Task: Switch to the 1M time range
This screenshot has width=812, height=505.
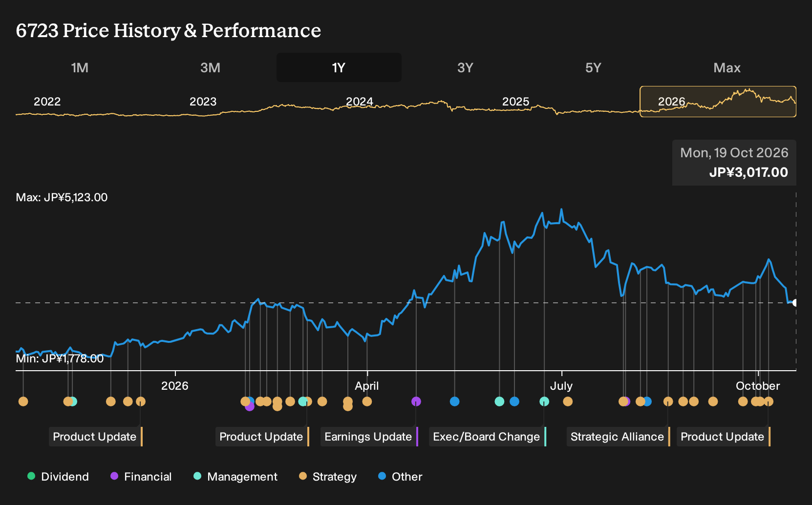Action: (x=80, y=67)
